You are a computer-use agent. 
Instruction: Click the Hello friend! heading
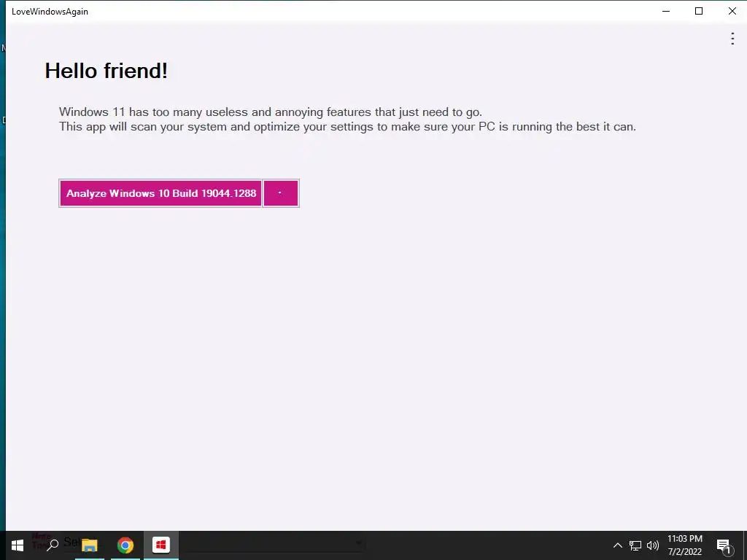click(106, 71)
